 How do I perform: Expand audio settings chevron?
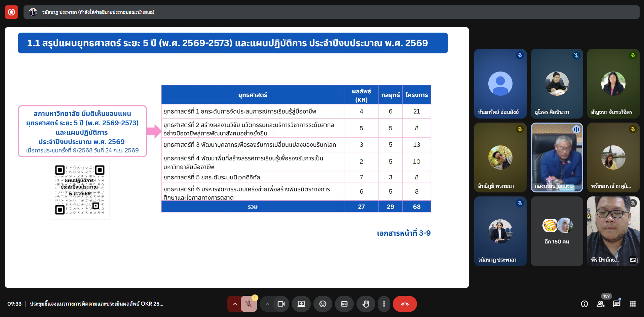(x=235, y=304)
